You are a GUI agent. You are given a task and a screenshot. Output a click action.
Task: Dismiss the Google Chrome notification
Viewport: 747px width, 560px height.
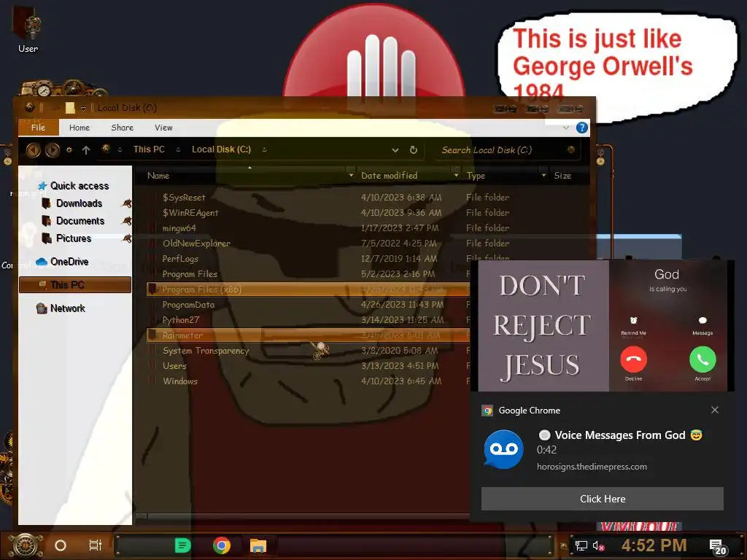(x=715, y=410)
